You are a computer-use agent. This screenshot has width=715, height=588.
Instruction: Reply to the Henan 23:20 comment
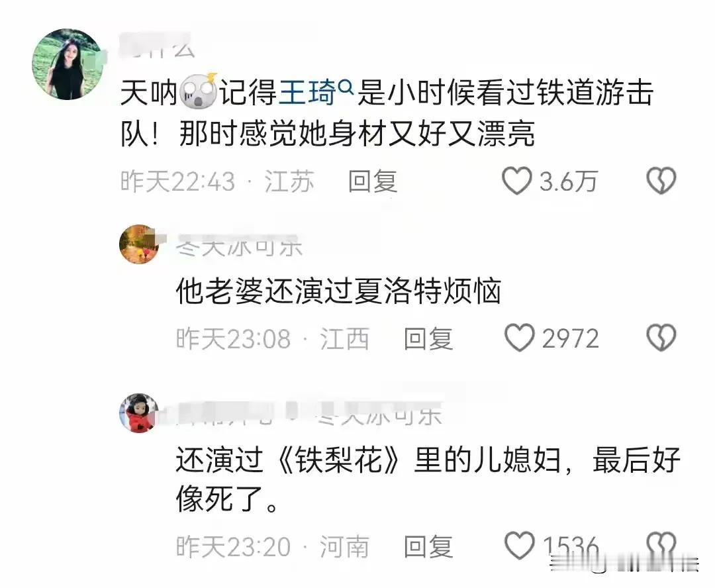tap(428, 546)
